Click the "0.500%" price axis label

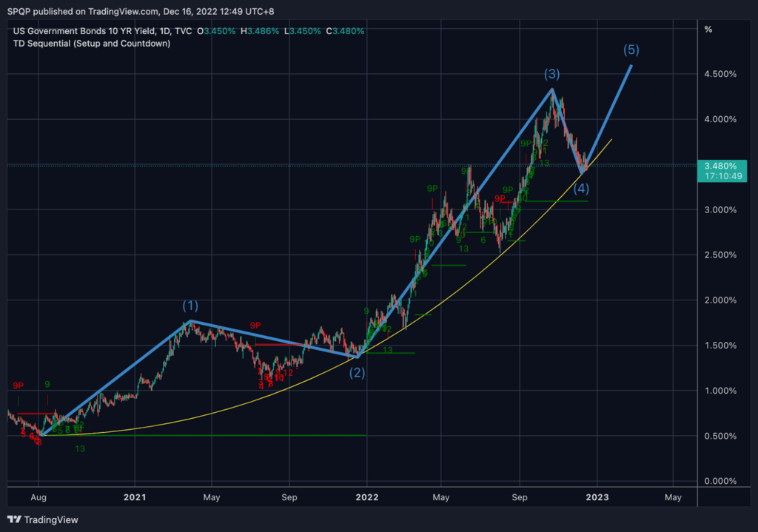pos(720,436)
